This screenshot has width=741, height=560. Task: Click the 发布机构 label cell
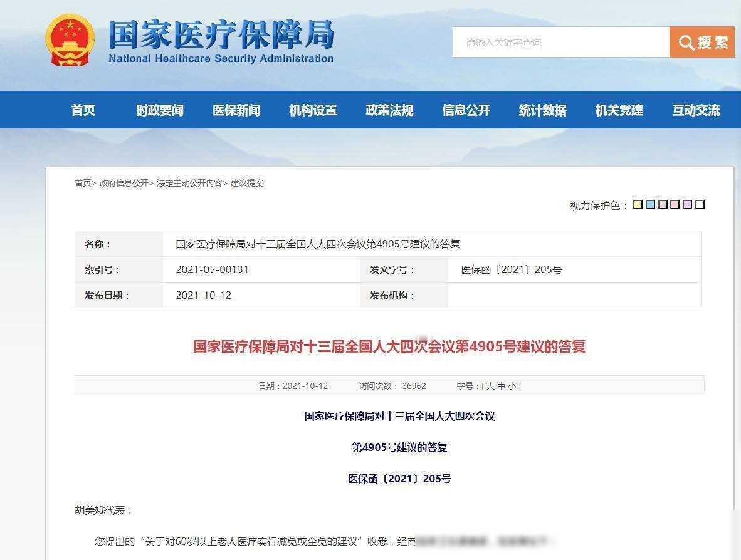click(x=404, y=295)
